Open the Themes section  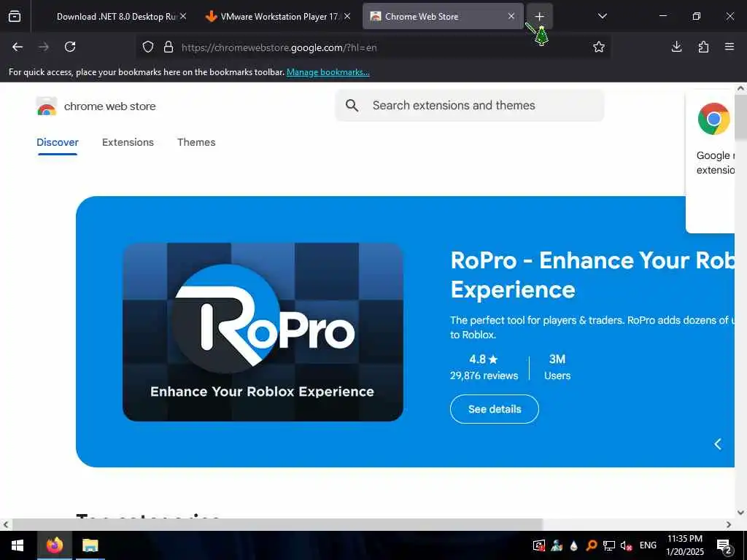pos(196,142)
